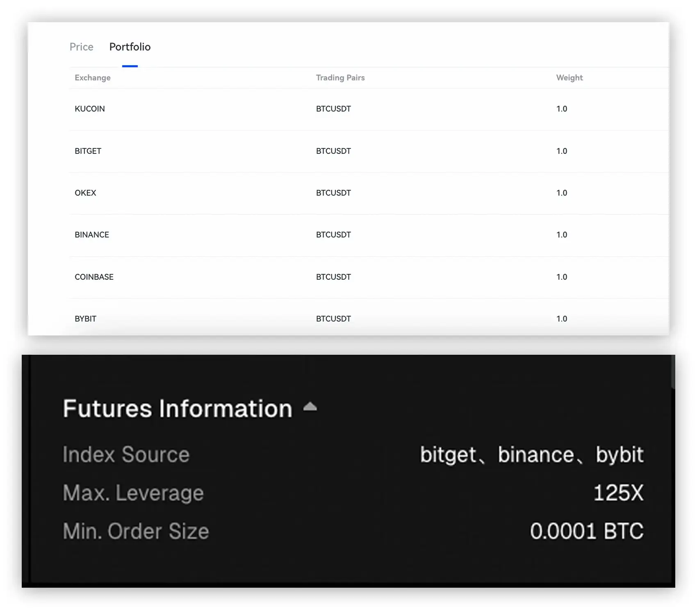Image resolution: width=697 pixels, height=616 pixels.
Task: Click the 1.0 weight for BITGET
Action: tap(562, 151)
